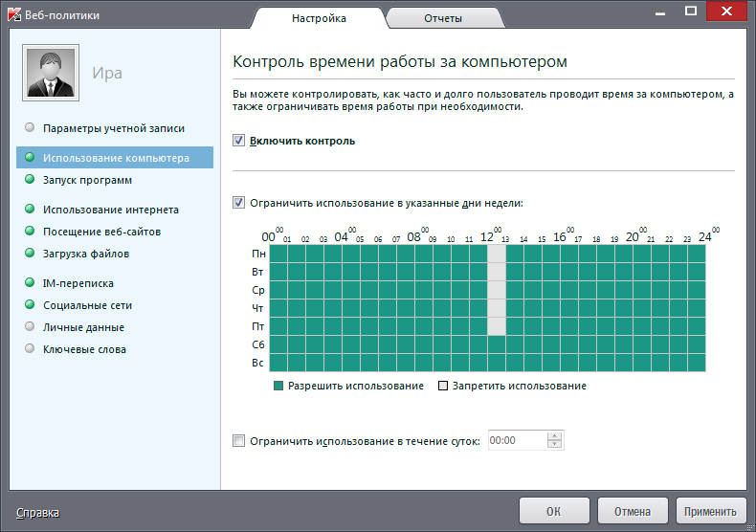Decrease daily limit with spinner down arrow
Screen dimensions: 756x532
[x=554, y=444]
